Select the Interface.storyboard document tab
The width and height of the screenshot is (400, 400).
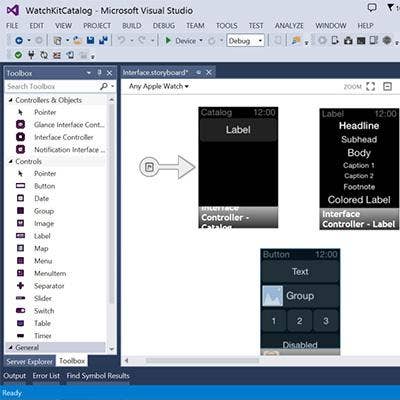pyautogui.click(x=155, y=72)
